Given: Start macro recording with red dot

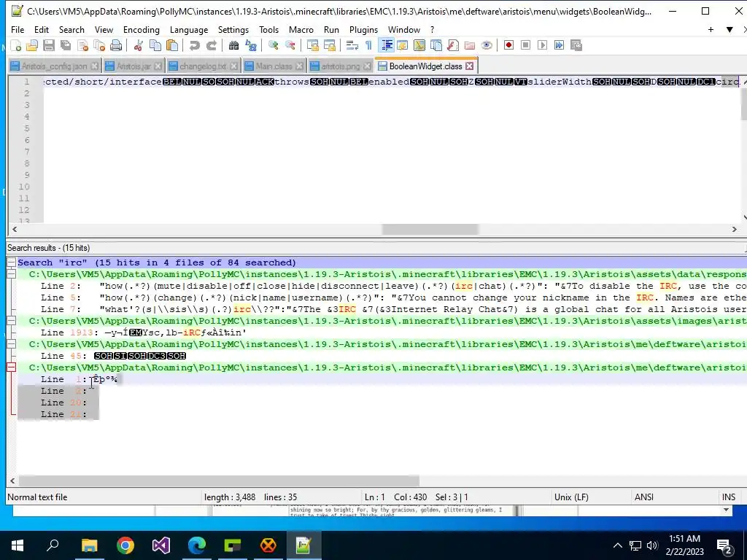Looking at the screenshot, I should click(x=508, y=46).
